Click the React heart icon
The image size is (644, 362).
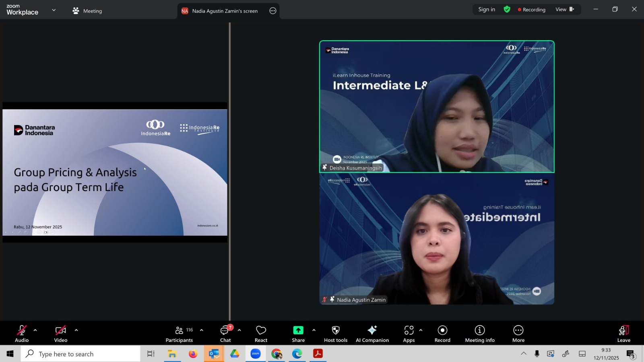point(261,334)
